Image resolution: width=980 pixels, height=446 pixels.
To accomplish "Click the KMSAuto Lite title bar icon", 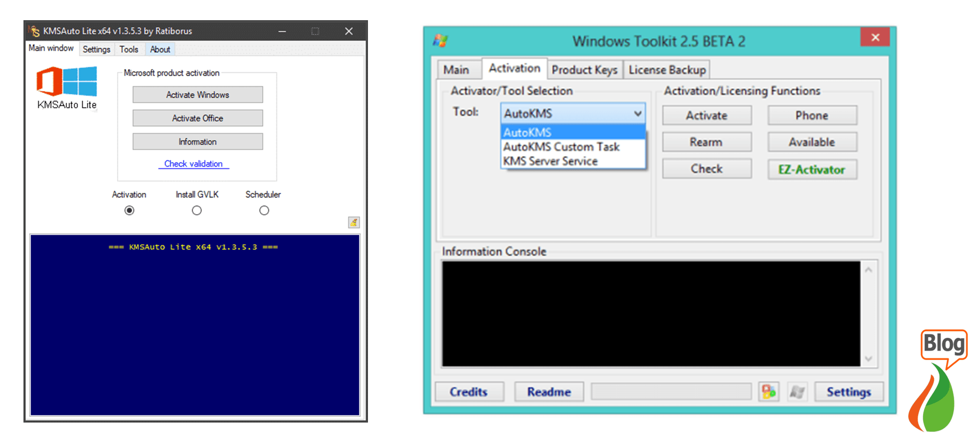I will pos(34,31).
